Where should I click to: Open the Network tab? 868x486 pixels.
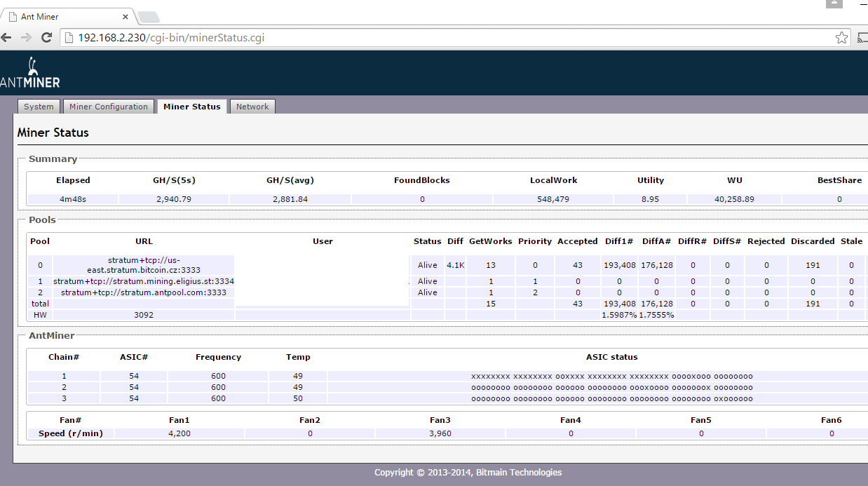coord(252,107)
